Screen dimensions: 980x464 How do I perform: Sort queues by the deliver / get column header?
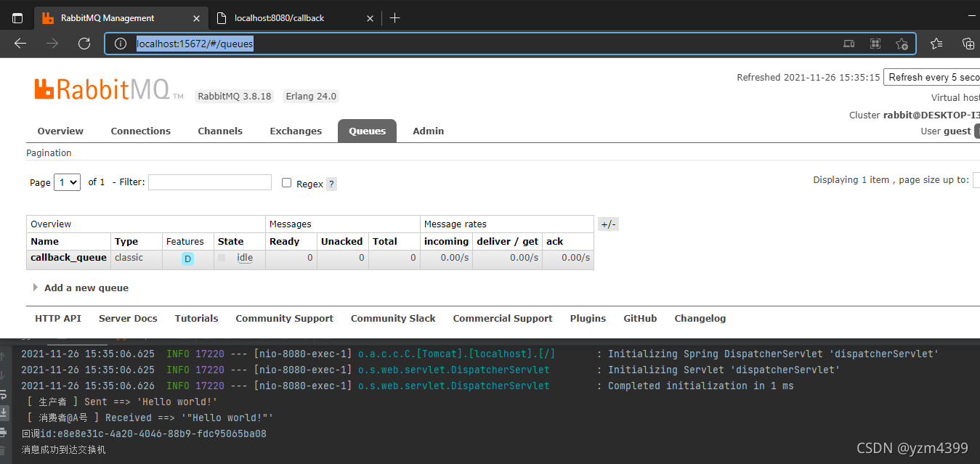508,241
